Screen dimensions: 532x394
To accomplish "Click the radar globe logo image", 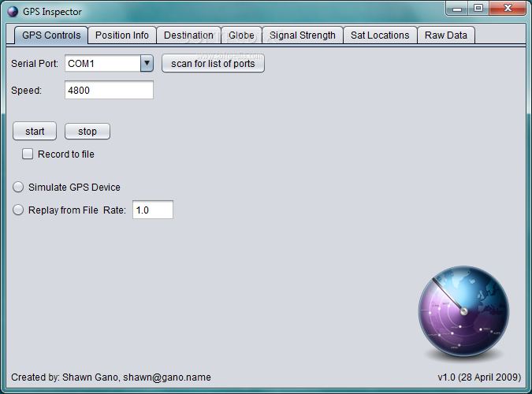I will [x=463, y=311].
